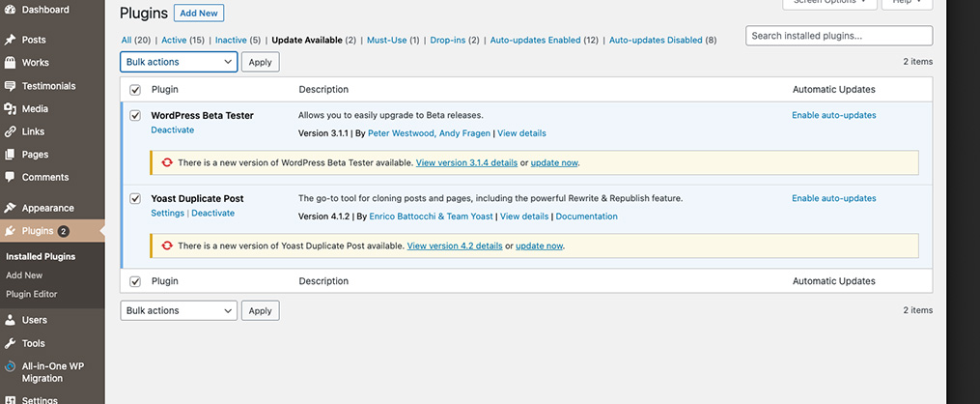Click the Works bag icon
Screen dimensions: 980x404
click(x=10, y=63)
